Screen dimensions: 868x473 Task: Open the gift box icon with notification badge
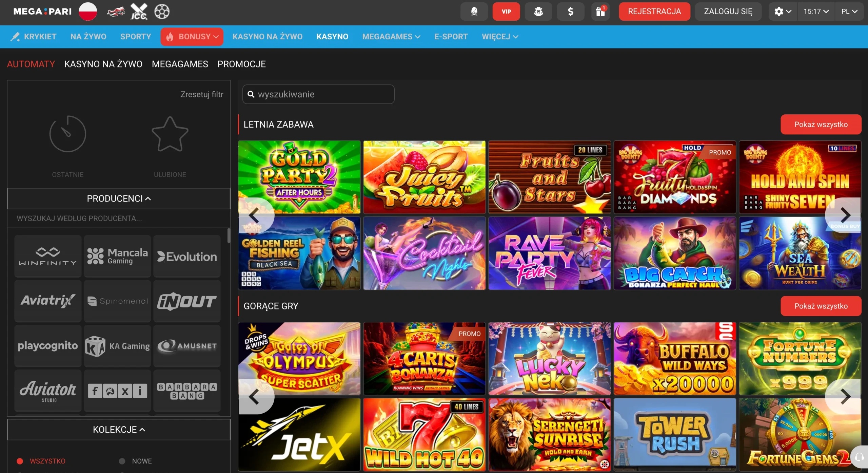pos(600,12)
